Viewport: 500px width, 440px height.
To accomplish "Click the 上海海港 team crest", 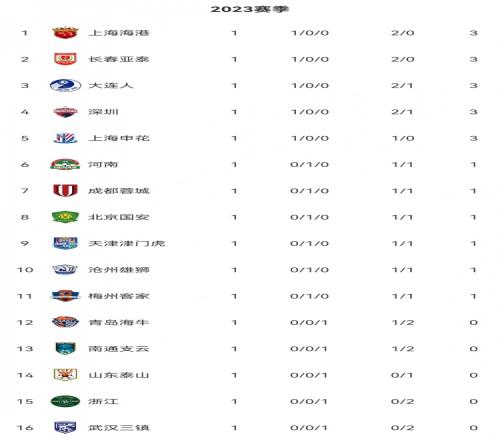I will tap(65, 33).
